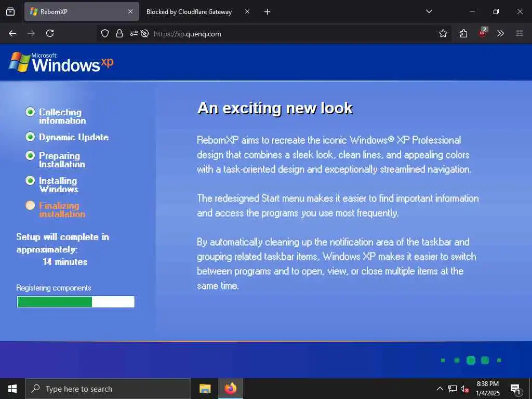This screenshot has width=532, height=399.
Task: Click the Type here to search box
Action: (108, 389)
